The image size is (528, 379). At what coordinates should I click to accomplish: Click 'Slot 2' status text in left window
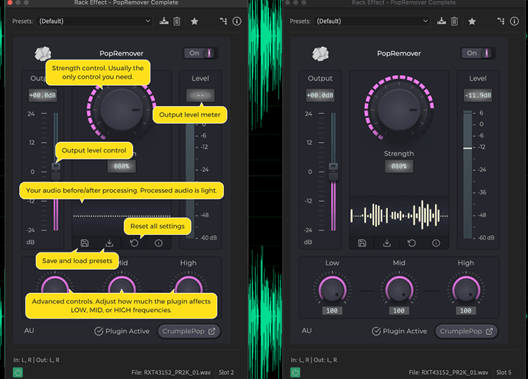pos(226,372)
